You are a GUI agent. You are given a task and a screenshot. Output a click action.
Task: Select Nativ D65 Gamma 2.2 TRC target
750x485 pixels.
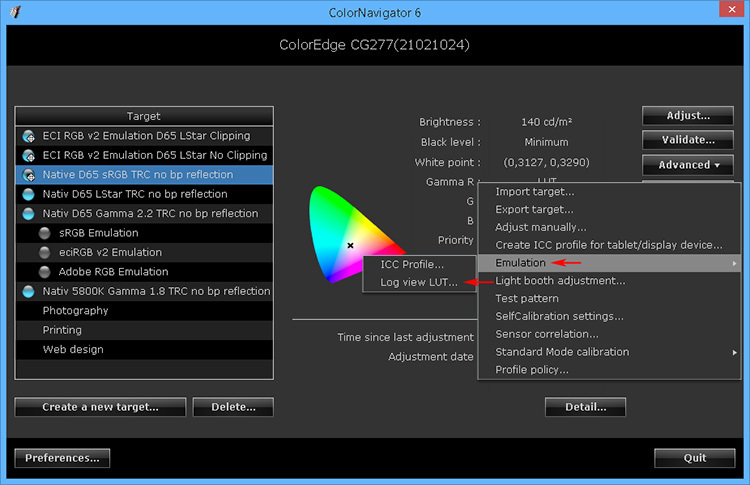click(144, 213)
